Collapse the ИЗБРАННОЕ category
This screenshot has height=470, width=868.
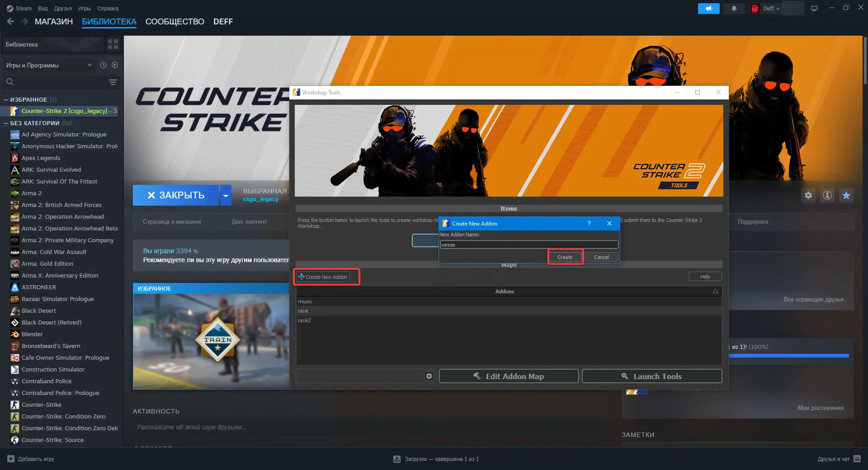pos(6,99)
